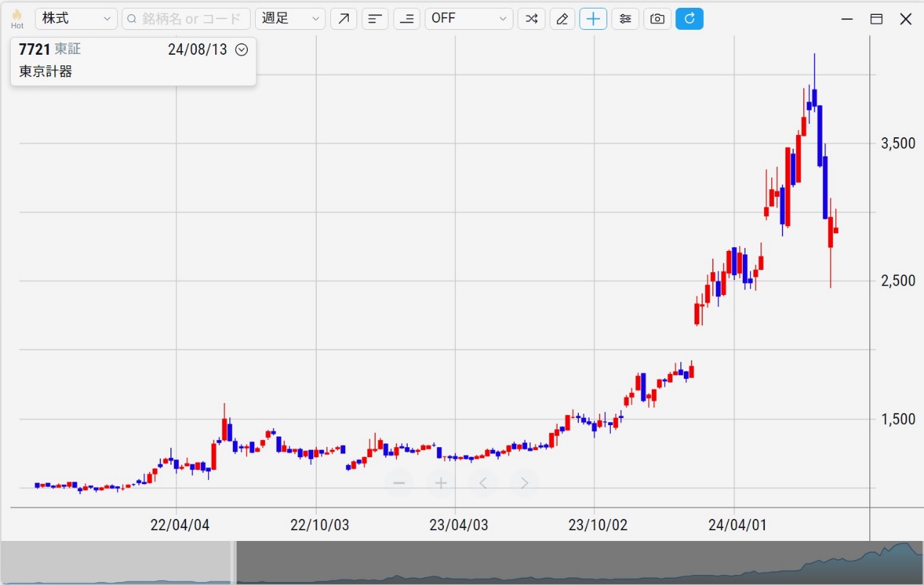Click the 2,500 price axis label
Screen dimensions: 924x585
tap(898, 281)
